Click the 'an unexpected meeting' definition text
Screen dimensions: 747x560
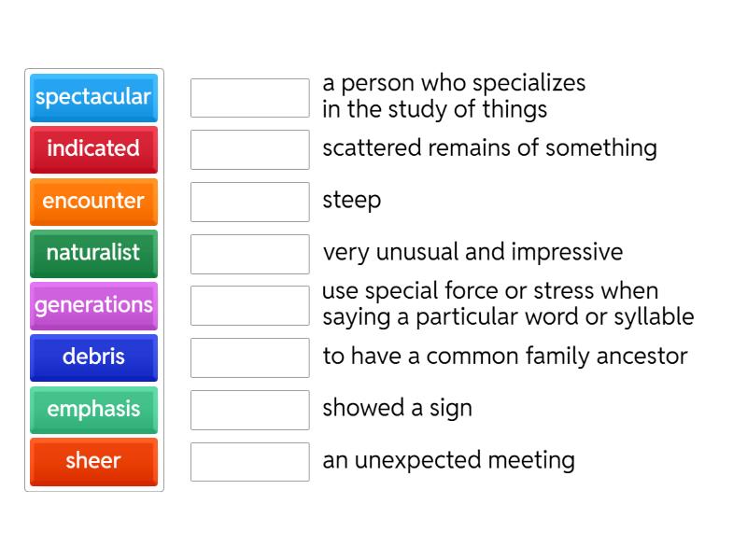point(448,460)
